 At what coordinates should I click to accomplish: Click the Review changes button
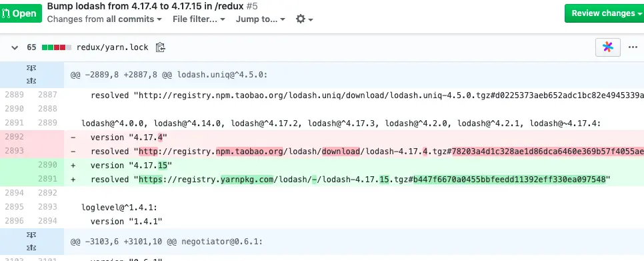pos(605,13)
